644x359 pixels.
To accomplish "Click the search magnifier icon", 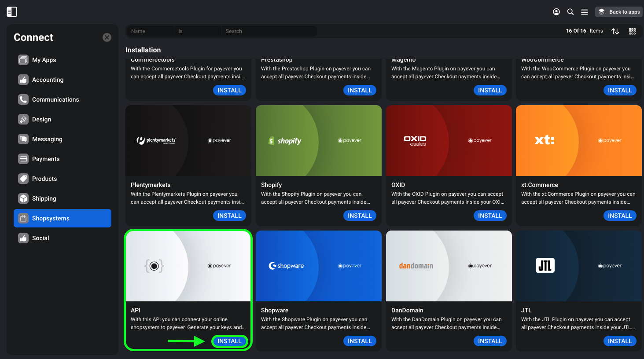I will pos(570,12).
